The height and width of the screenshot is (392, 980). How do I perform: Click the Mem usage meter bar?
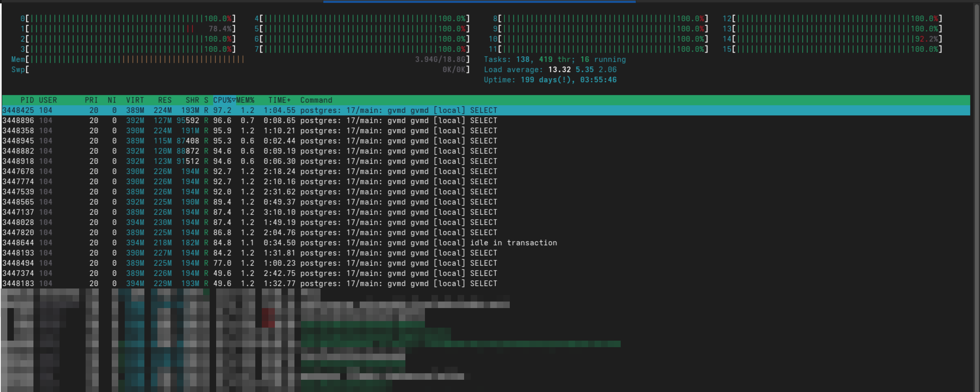click(x=241, y=59)
